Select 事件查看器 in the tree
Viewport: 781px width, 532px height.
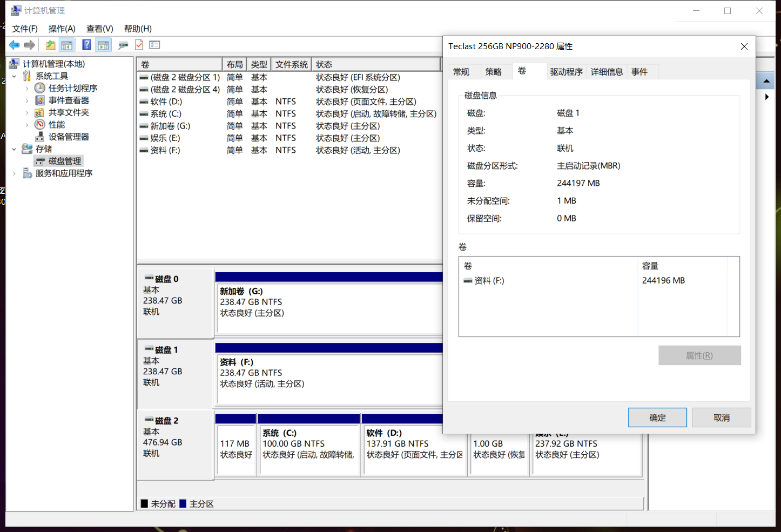pyautogui.click(x=69, y=100)
